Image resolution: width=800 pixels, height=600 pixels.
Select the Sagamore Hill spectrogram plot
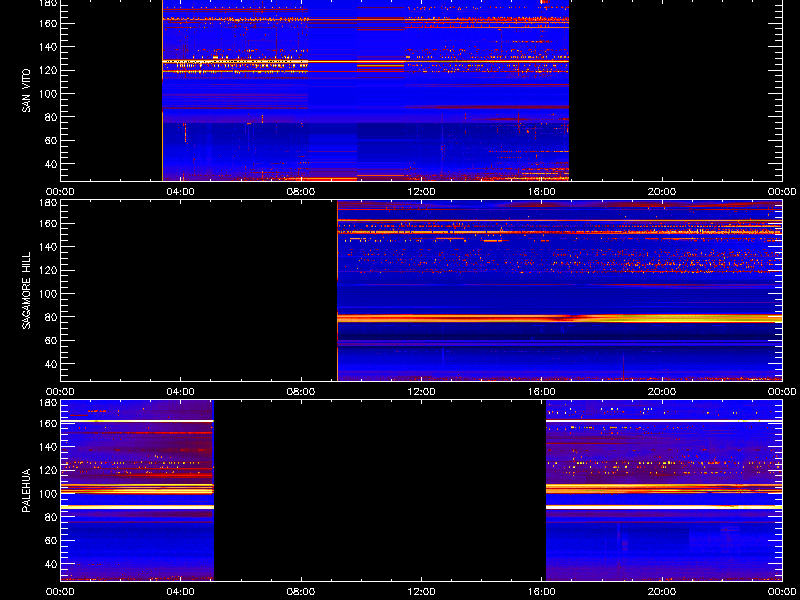[560, 290]
